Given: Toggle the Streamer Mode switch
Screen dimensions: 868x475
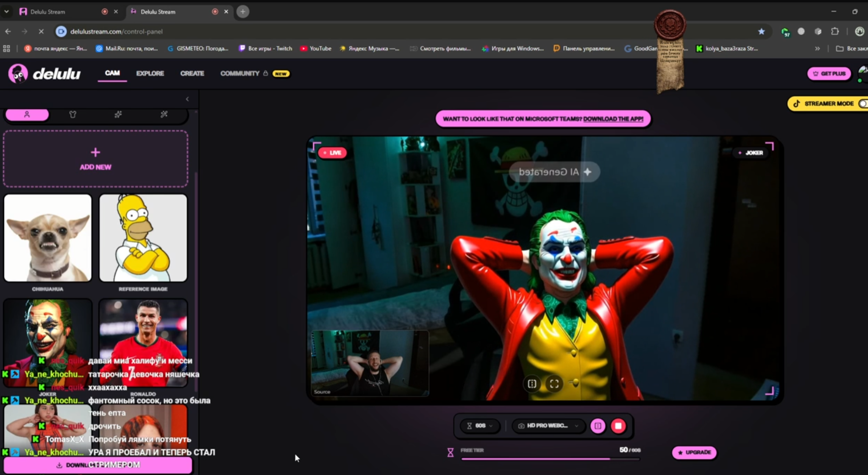Looking at the screenshot, I should tap(863, 104).
